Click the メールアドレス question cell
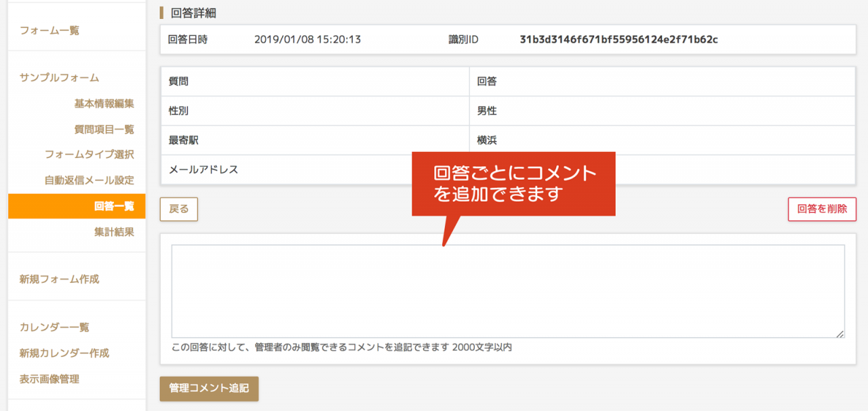The height and width of the screenshot is (411, 868). click(x=315, y=170)
